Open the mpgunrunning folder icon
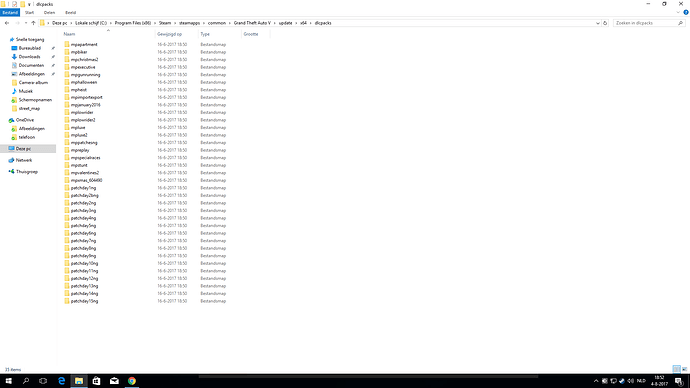The image size is (690, 388). pyautogui.click(x=67, y=74)
